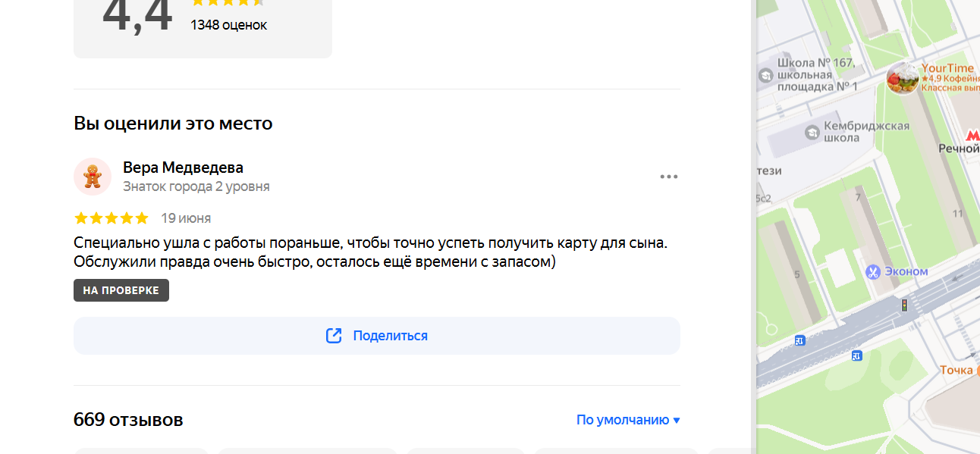The width and height of the screenshot is (980, 454).
Task: Click the lower-right blue bus stop icon
Action: (856, 355)
